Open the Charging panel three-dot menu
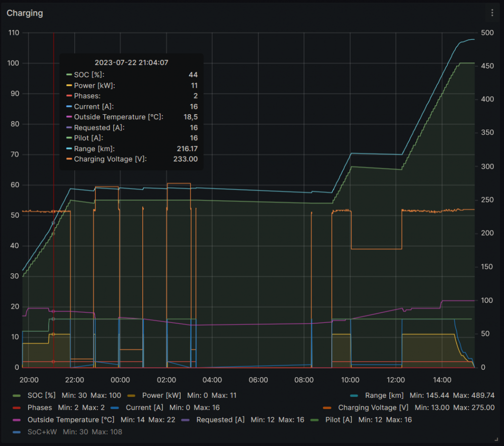 click(492, 13)
